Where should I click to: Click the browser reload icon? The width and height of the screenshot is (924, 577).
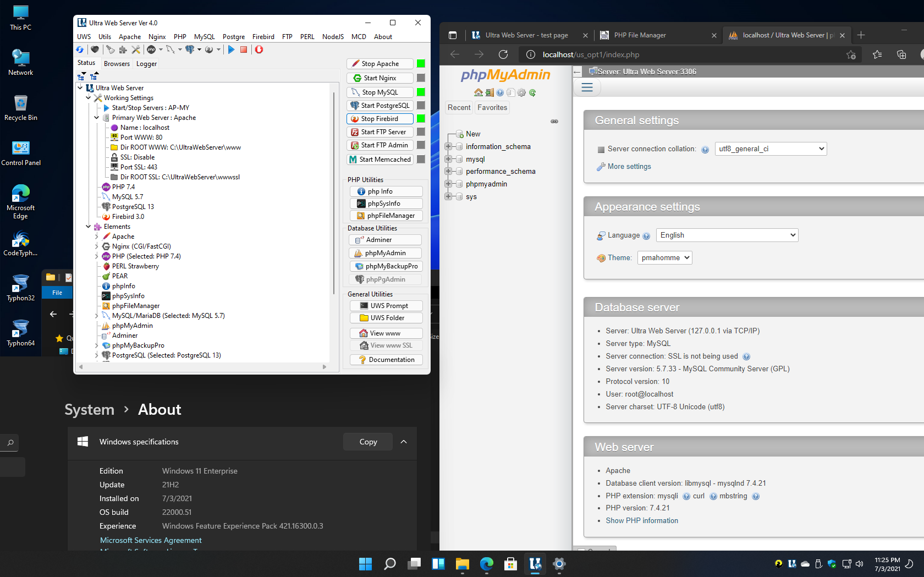point(503,54)
